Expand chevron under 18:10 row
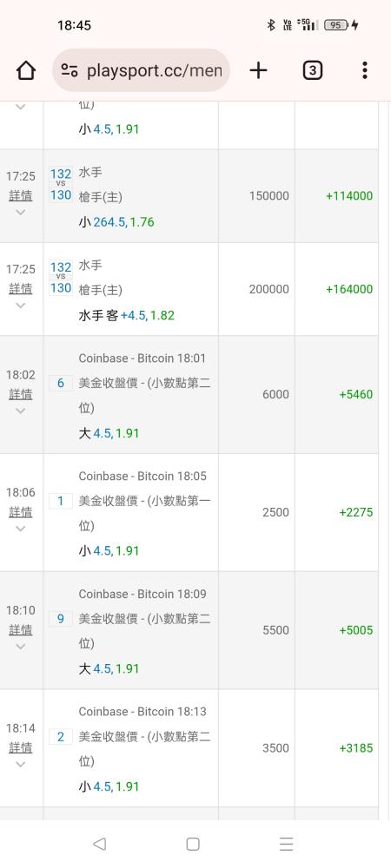Viewport: 391px width, 868px height. pos(21,647)
